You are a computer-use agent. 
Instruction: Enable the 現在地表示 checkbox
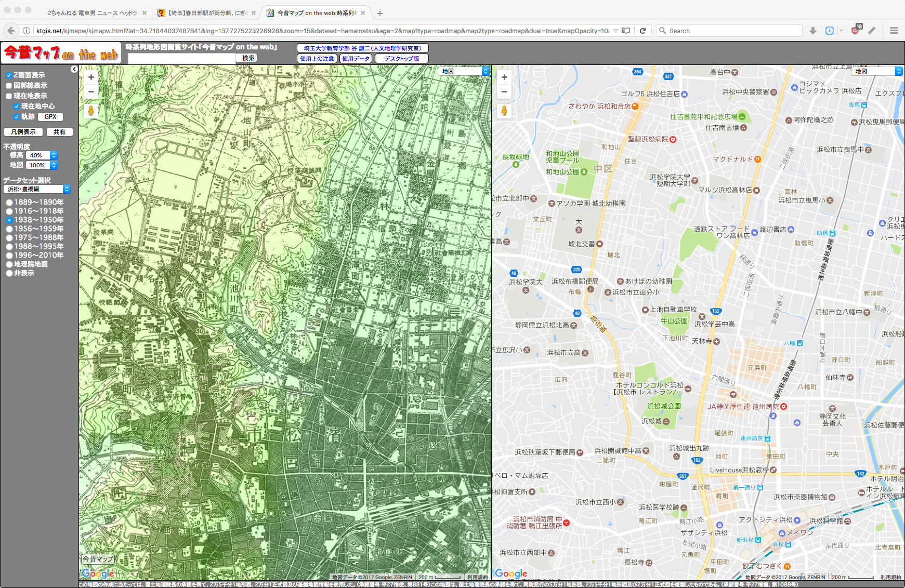pos(9,96)
